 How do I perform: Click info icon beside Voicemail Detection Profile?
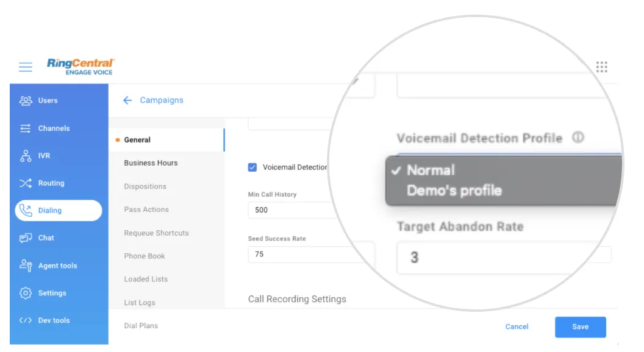coord(578,138)
